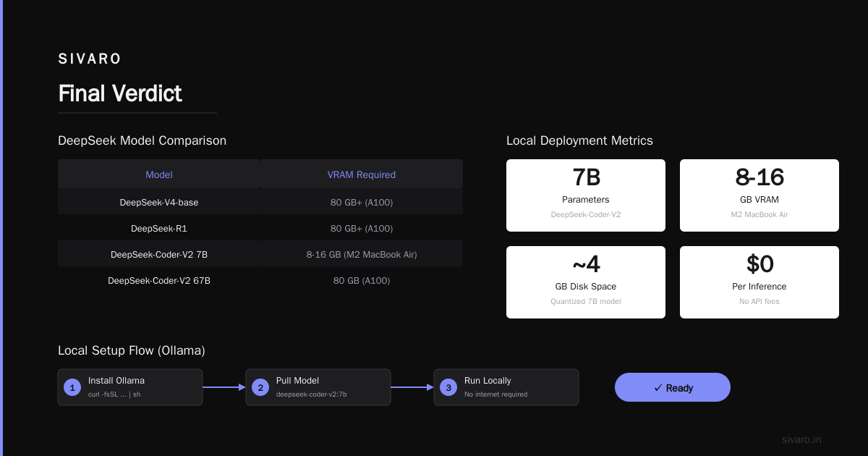Open the 7B Parameters metric card
The height and width of the screenshot is (456, 868).
pos(586,195)
